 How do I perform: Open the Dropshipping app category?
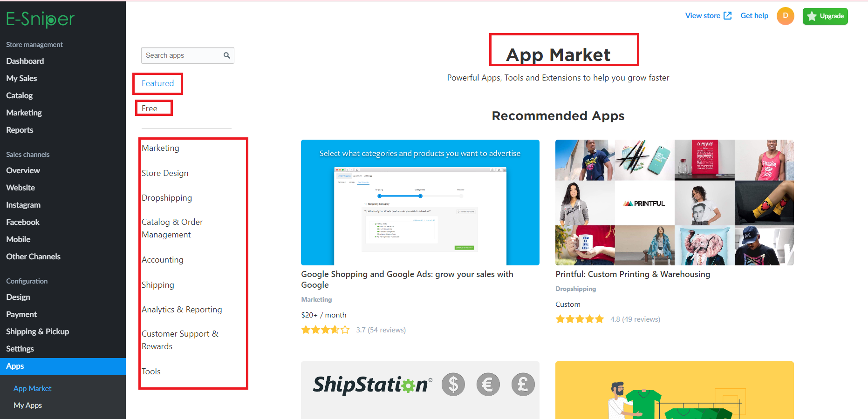pos(167,198)
